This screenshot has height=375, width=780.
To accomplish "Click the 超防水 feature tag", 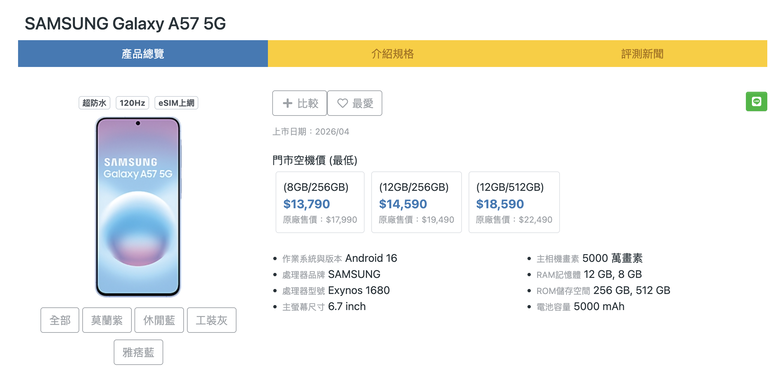I will click(95, 103).
